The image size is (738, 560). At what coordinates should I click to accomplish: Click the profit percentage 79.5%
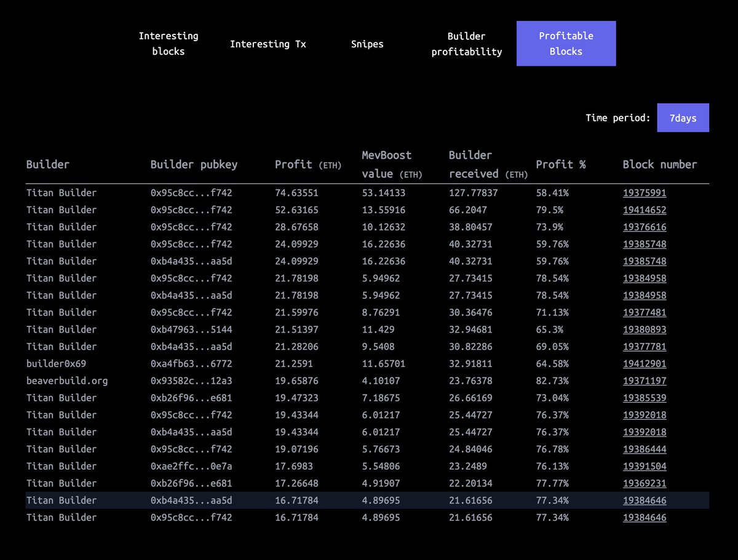550,210
